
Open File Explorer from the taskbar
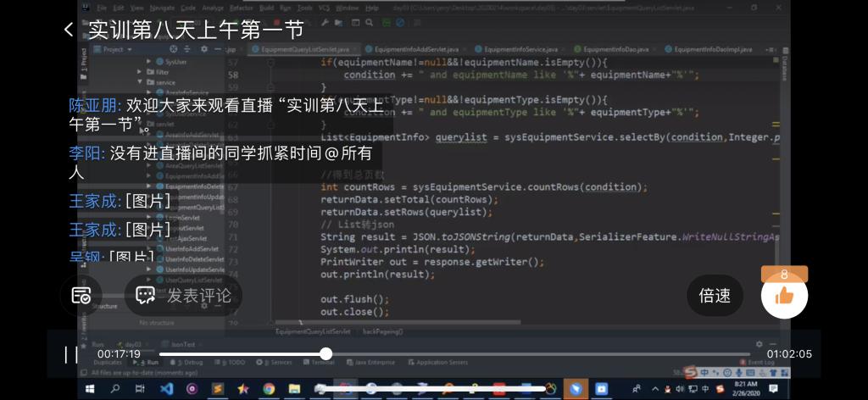click(294, 389)
